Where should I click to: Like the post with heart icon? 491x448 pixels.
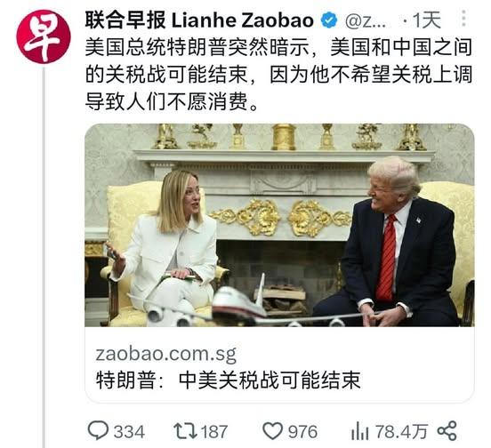coord(272,431)
